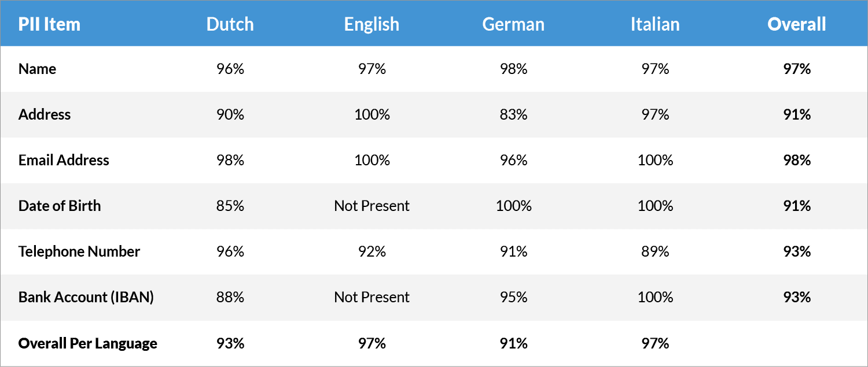Select the Overall column header
Image resolution: width=868 pixels, height=367 pixels.
(x=797, y=24)
